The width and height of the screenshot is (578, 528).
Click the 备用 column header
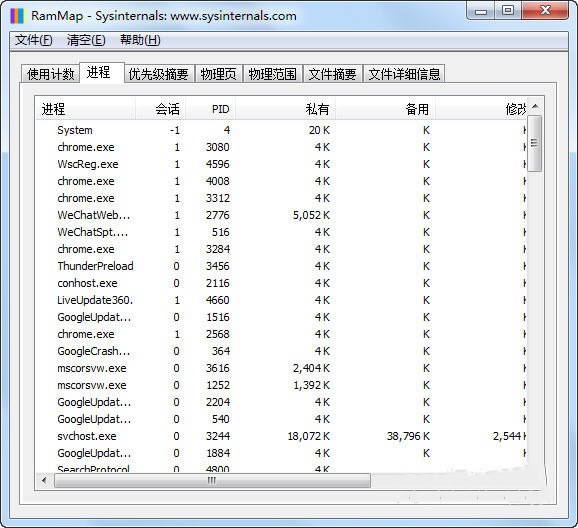pyautogui.click(x=385, y=109)
